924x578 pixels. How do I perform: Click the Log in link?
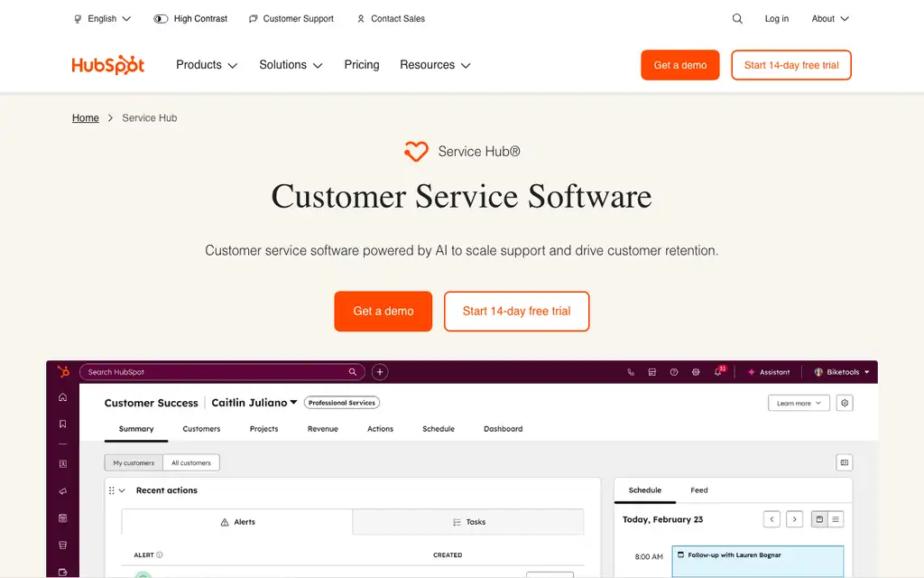777,19
